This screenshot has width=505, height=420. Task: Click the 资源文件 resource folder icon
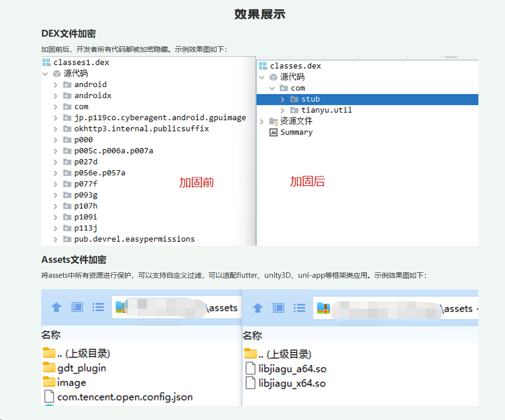pos(273,122)
